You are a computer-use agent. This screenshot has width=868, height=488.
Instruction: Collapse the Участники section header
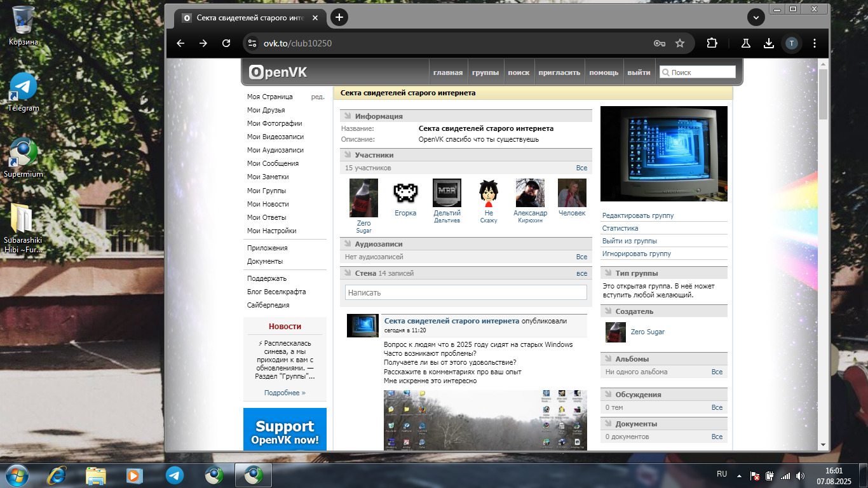click(x=374, y=155)
